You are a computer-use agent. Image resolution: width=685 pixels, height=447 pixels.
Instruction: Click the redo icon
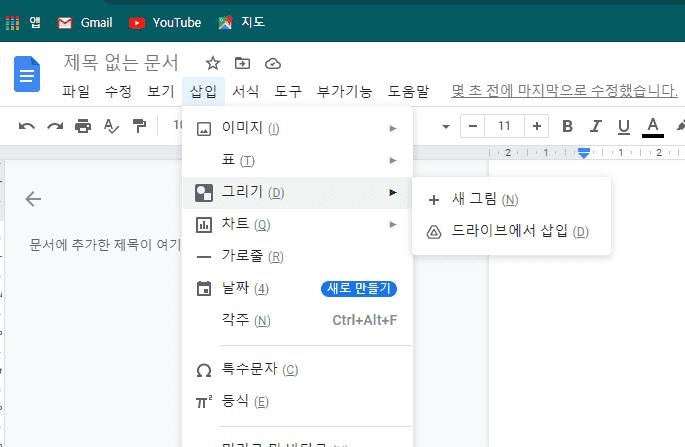[x=55, y=127]
